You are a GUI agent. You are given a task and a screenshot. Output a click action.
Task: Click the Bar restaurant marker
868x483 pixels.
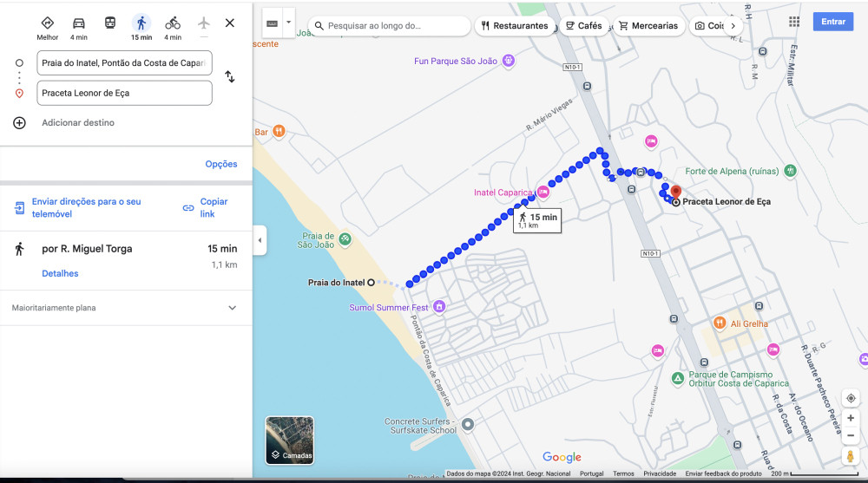pos(279,131)
